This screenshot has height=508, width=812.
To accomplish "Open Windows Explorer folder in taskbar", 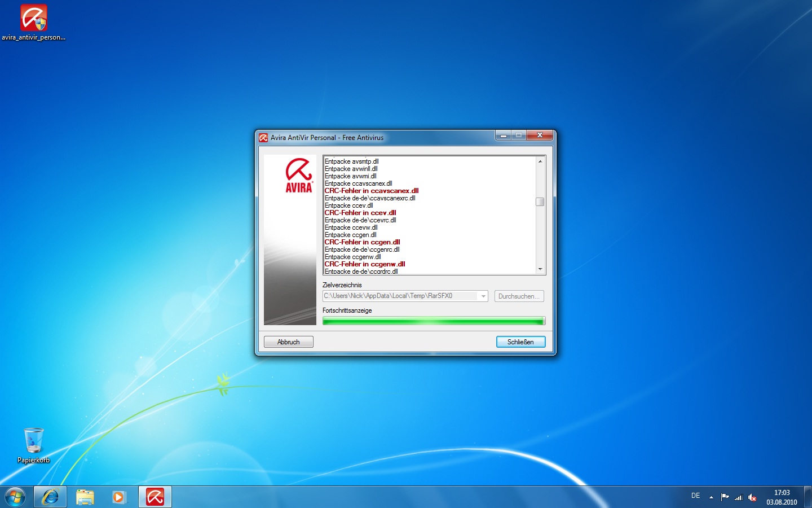I will [x=85, y=497].
